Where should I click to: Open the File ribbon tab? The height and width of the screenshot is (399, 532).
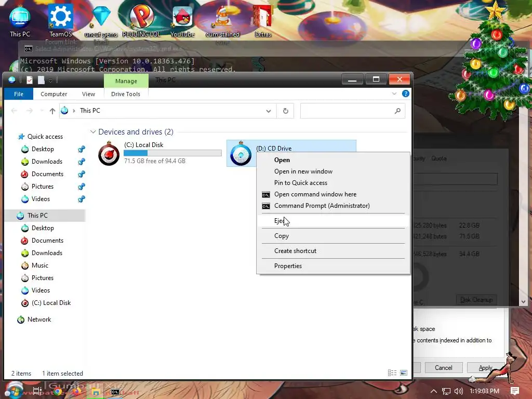coord(19,94)
